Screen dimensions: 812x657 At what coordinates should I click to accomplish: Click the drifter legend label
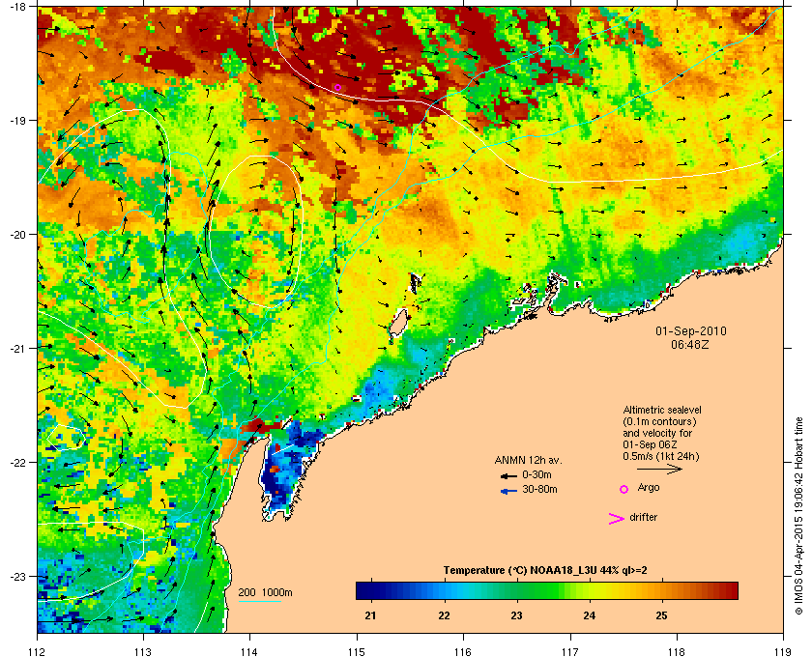pos(643,517)
